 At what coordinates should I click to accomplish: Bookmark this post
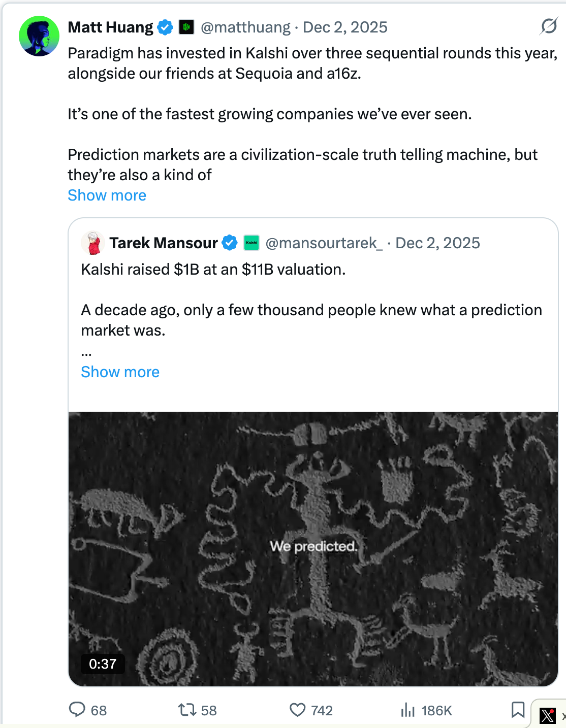tap(518, 709)
